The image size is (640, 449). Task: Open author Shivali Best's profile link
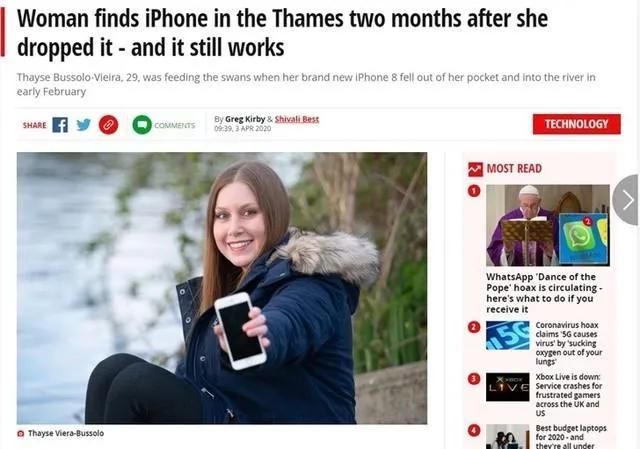click(x=297, y=119)
